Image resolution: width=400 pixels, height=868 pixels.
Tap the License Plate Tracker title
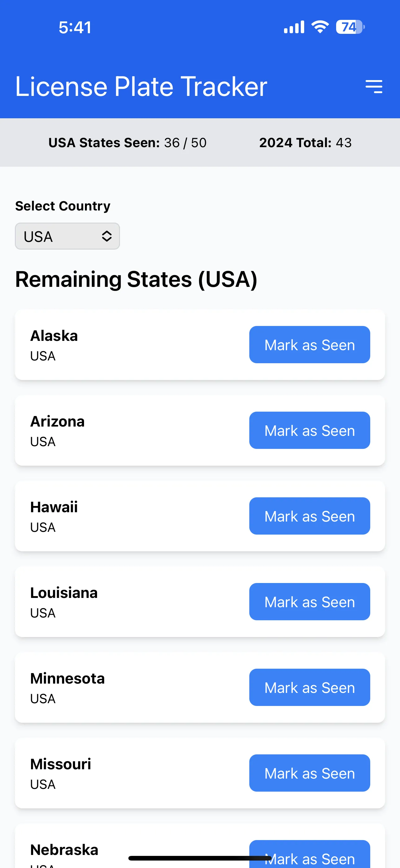point(141,87)
